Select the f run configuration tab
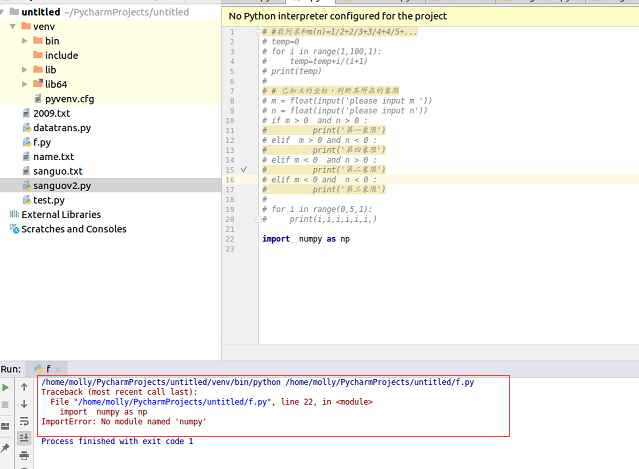 [47, 369]
